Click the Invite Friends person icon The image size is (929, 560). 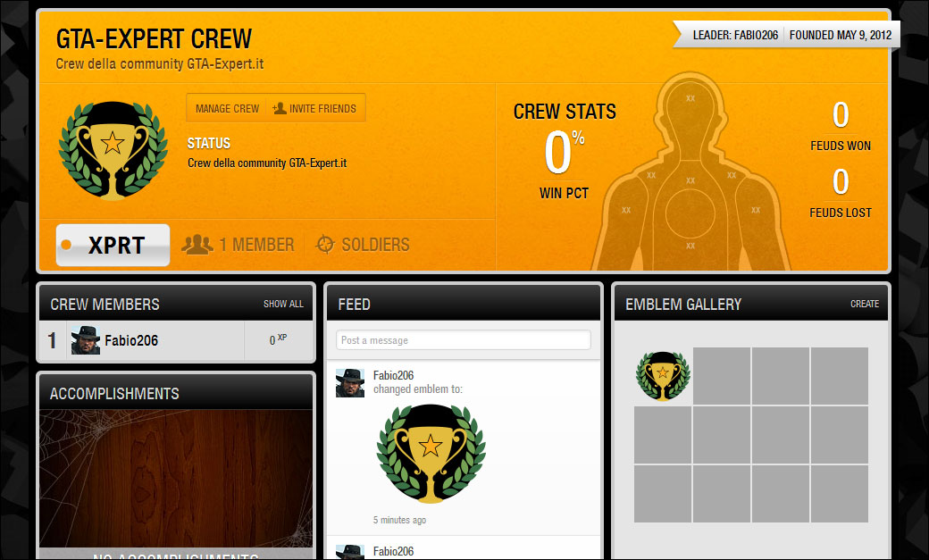tap(279, 108)
